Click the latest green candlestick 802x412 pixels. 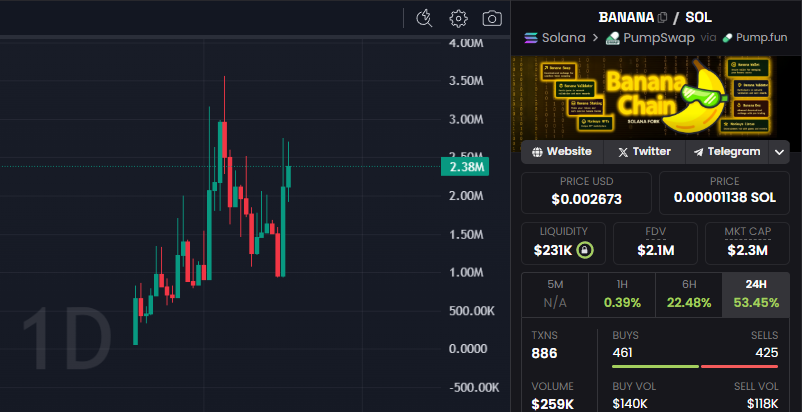tap(288, 176)
